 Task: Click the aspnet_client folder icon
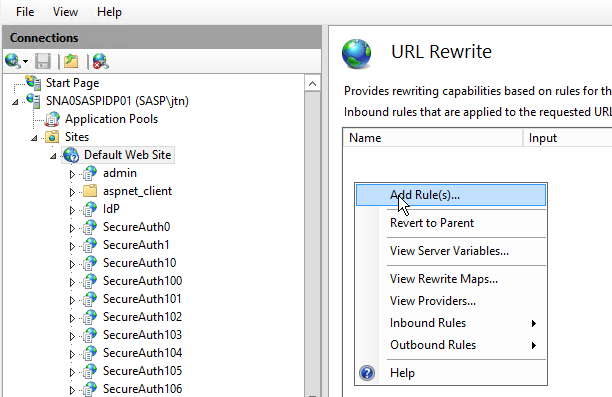tap(90, 191)
